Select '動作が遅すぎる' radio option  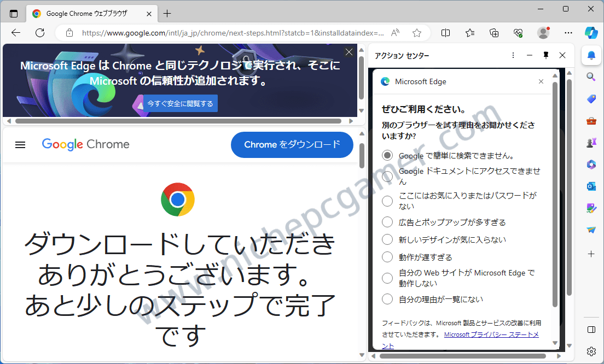[x=387, y=257]
